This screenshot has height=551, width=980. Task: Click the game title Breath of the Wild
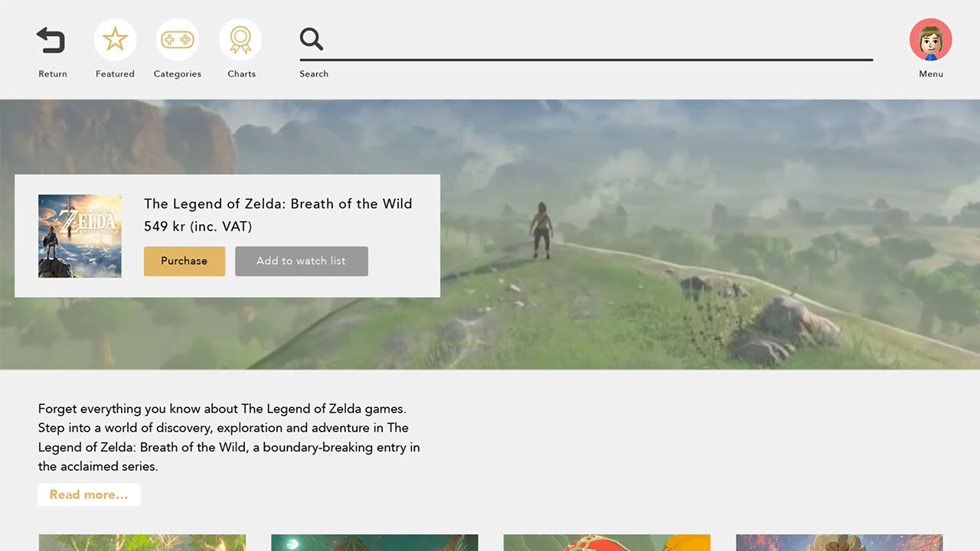coord(278,204)
